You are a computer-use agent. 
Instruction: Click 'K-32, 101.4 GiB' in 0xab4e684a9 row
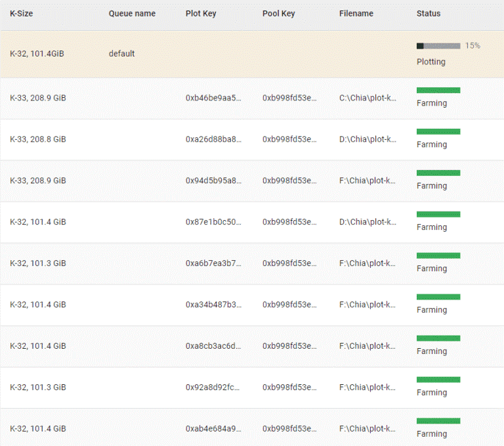38,429
